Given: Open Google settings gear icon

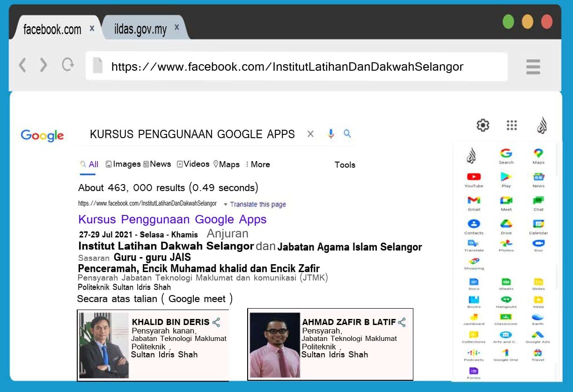Looking at the screenshot, I should (x=483, y=125).
